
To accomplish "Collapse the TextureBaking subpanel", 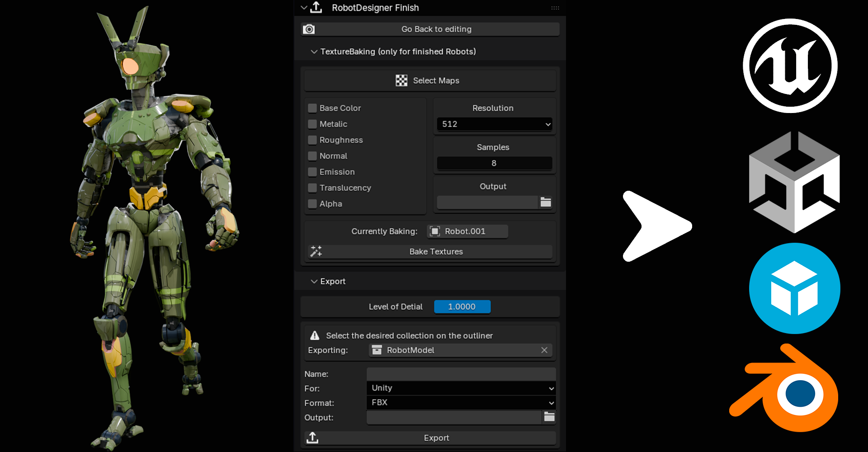I will pos(314,52).
